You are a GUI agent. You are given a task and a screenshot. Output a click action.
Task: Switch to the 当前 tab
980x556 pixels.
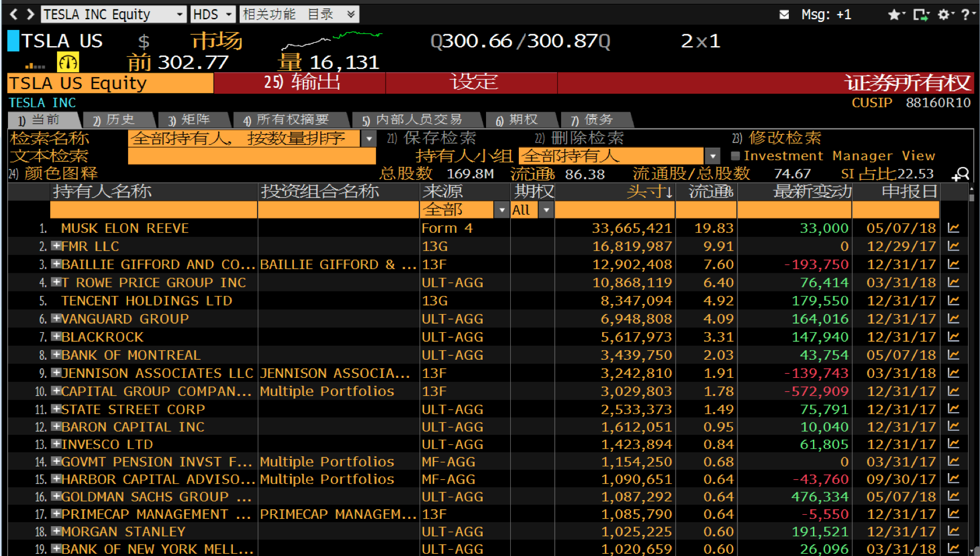(x=43, y=120)
